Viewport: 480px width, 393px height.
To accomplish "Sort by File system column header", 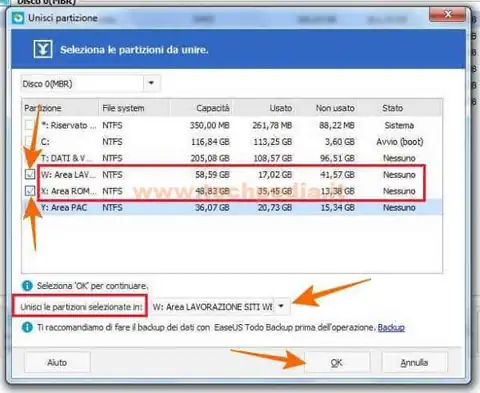I will (x=134, y=108).
